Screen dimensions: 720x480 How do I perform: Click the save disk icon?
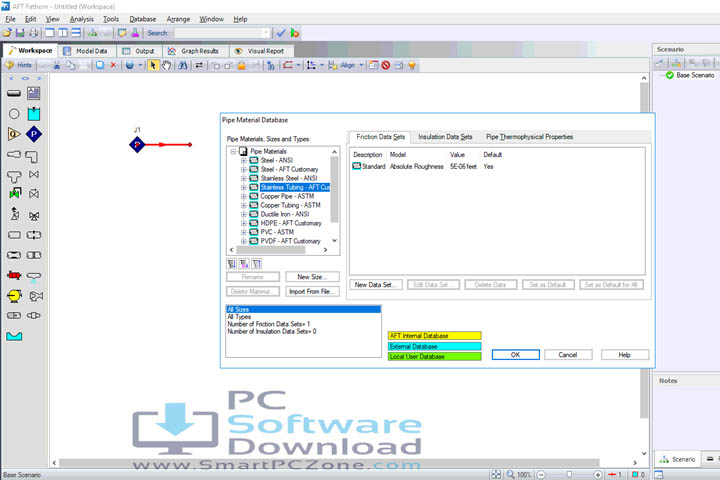point(20,33)
